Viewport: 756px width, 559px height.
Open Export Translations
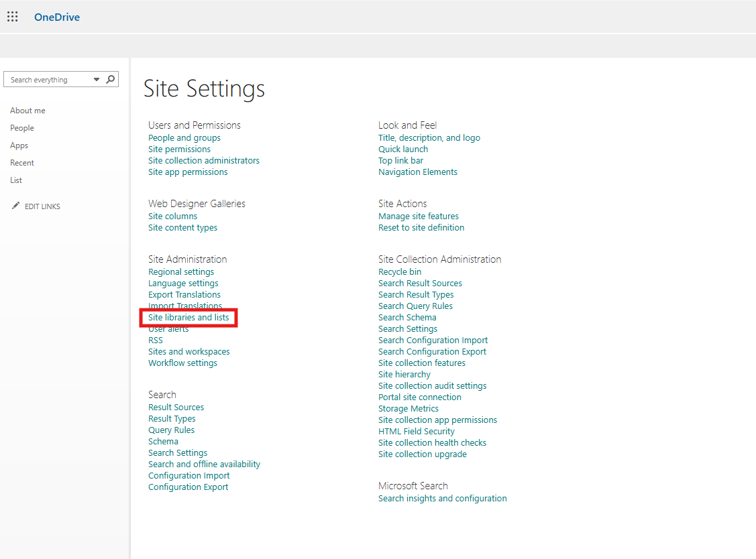[x=184, y=294]
